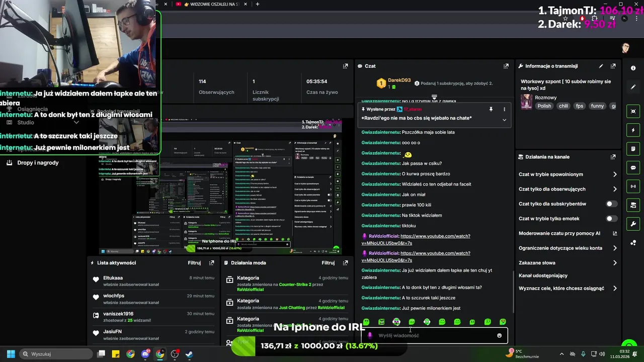Click the Just Chatting category link
Image resolution: width=644 pixels, height=362 pixels.
(x=292, y=308)
